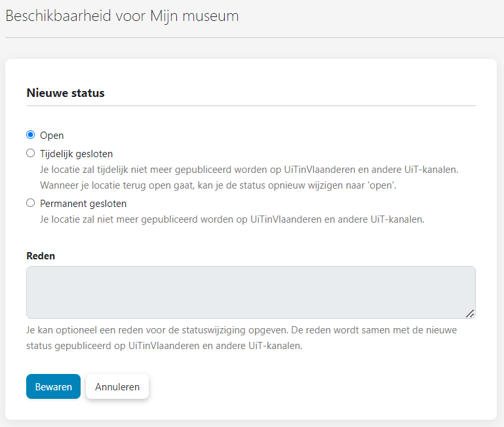The height and width of the screenshot is (427, 504).
Task: Select the Open radio button
Action: coord(31,135)
